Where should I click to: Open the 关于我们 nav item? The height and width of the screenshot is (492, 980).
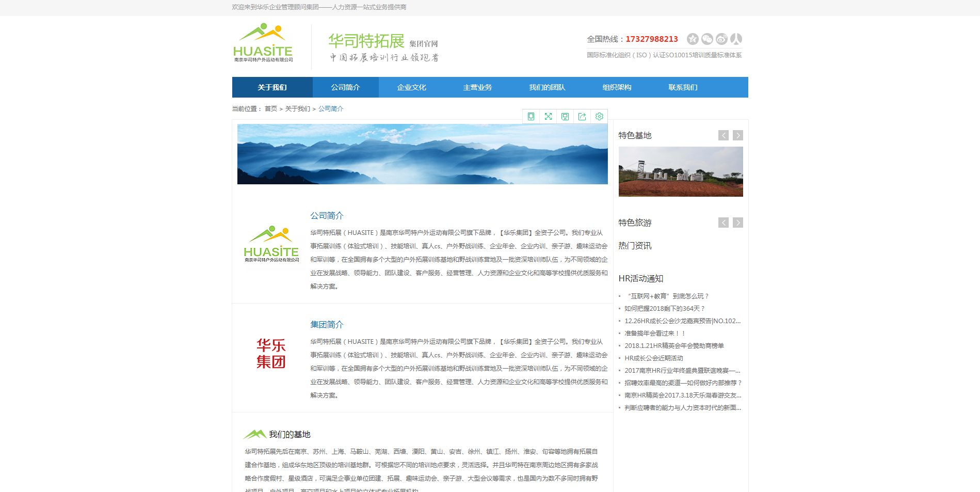(x=272, y=87)
